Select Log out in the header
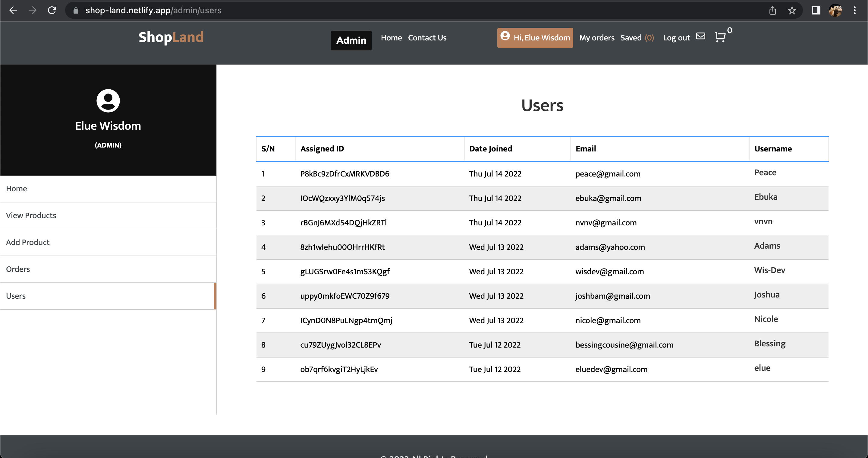Viewport: 868px width, 458px height. [676, 38]
